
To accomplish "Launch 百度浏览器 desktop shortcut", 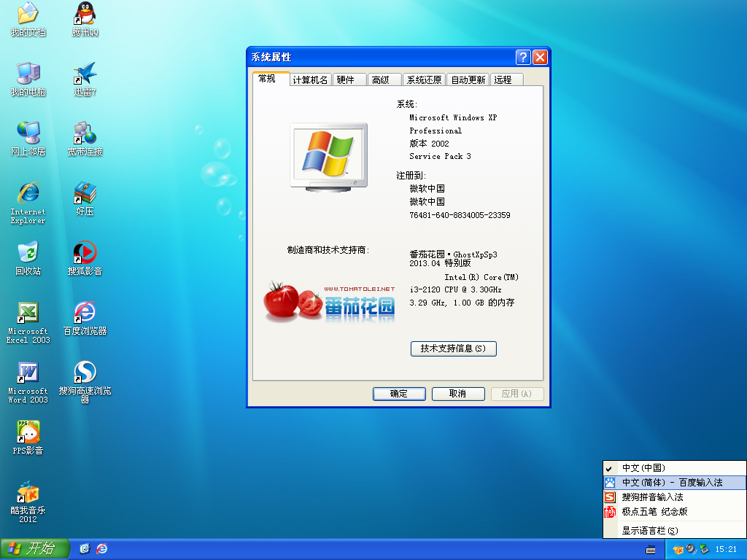I will tap(85, 318).
